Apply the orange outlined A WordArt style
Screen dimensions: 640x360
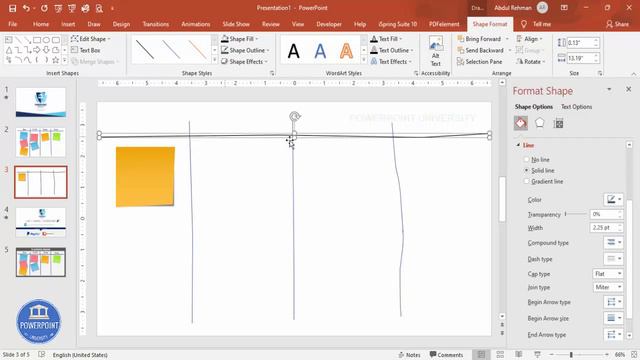pos(346,51)
